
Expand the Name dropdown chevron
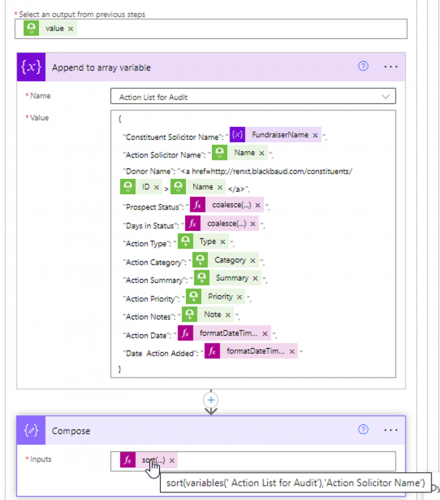tap(385, 97)
